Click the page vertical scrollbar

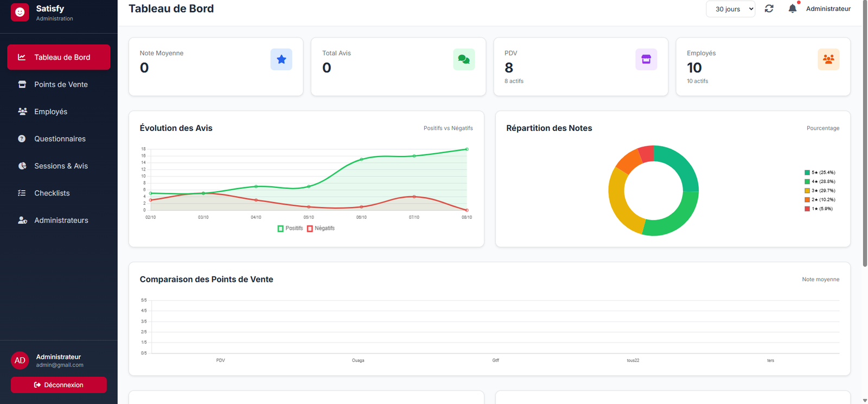865,133
